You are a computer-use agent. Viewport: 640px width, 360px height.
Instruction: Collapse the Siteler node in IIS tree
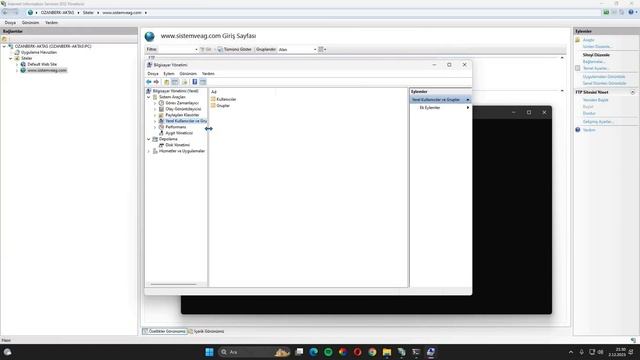(x=11, y=58)
